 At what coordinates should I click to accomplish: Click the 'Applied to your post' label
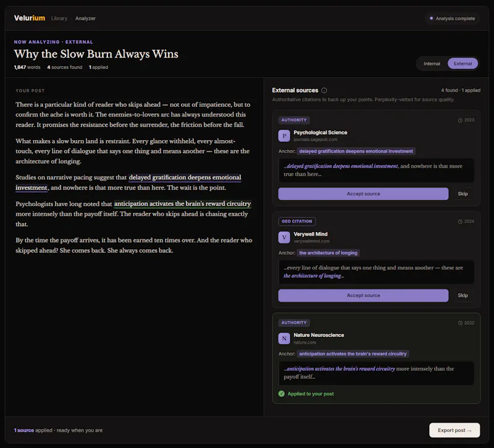(311, 394)
